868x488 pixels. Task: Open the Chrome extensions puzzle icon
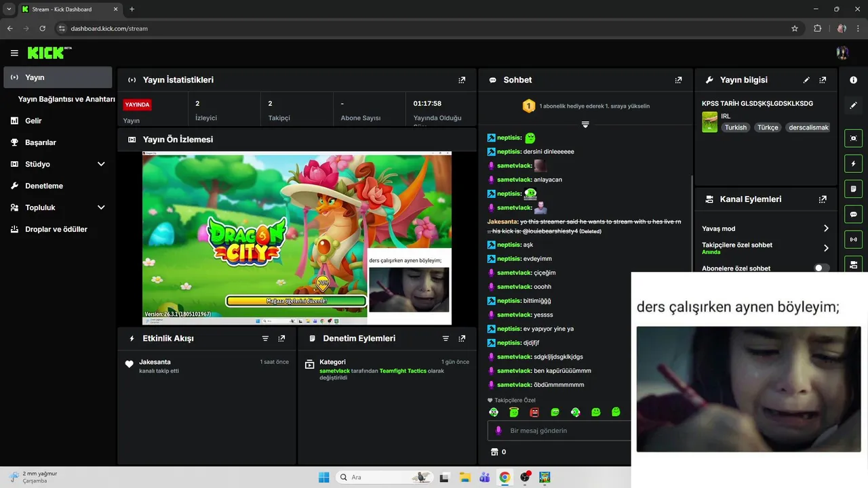point(817,28)
